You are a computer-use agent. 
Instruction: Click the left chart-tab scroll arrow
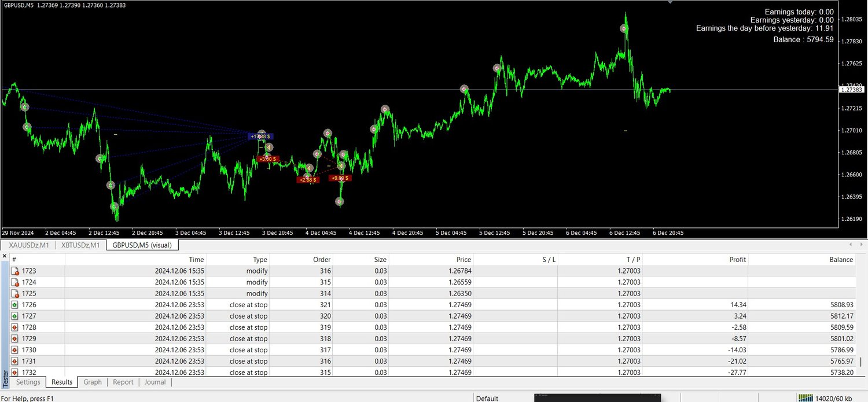[850, 245]
